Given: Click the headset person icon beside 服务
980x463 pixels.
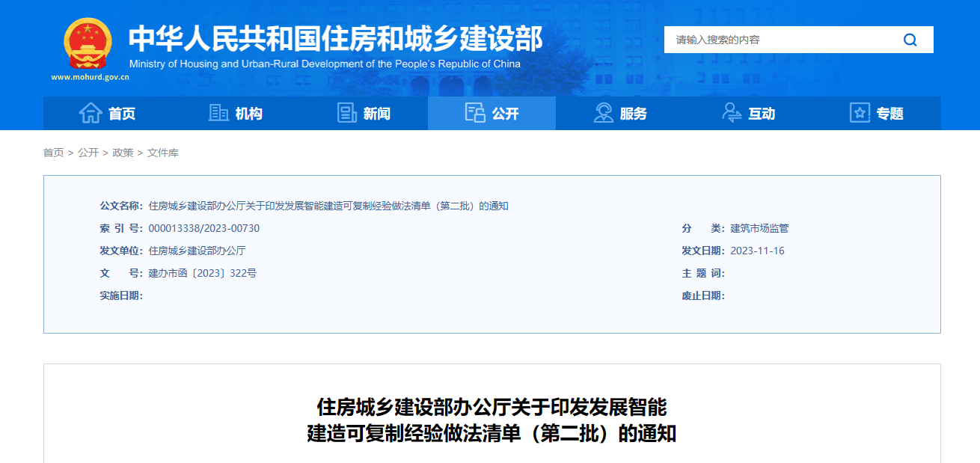Looking at the screenshot, I should [x=604, y=113].
